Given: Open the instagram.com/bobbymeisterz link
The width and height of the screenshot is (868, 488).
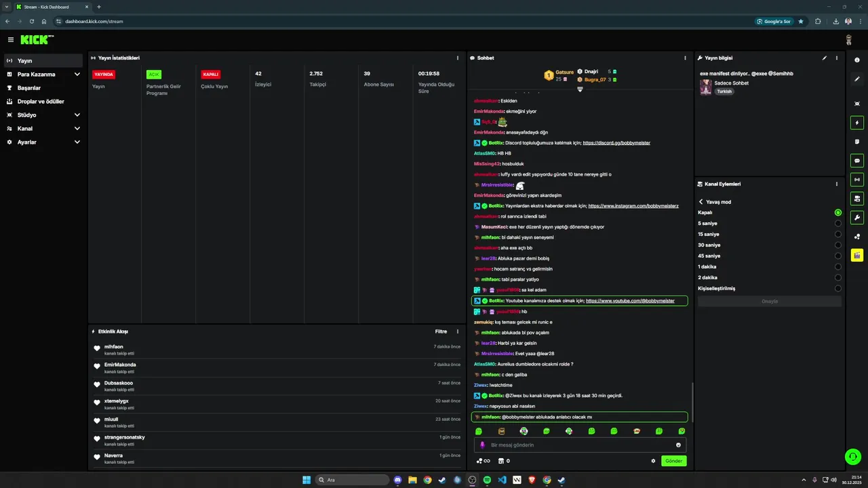Looking at the screenshot, I should tap(633, 206).
